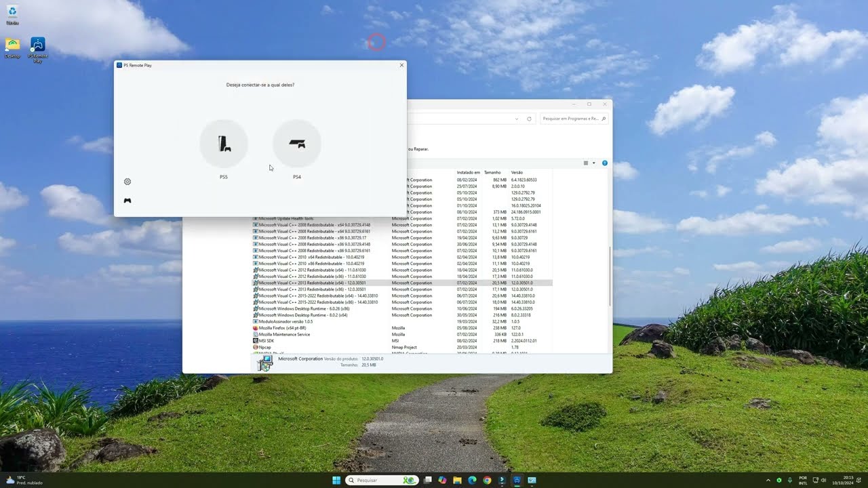
Task: Open Task View from taskbar
Action: click(x=428, y=480)
